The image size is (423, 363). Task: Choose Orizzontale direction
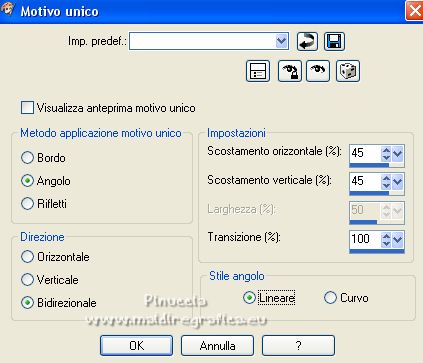(x=27, y=257)
